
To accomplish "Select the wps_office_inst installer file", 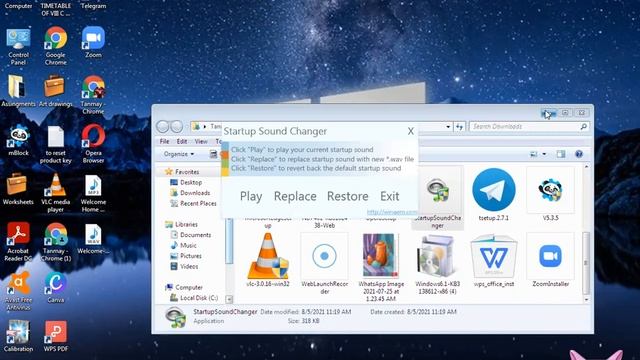I will pyautogui.click(x=493, y=260).
